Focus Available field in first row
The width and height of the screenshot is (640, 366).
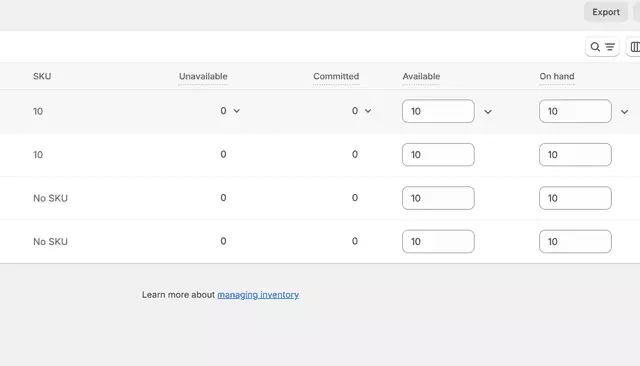pos(438,111)
